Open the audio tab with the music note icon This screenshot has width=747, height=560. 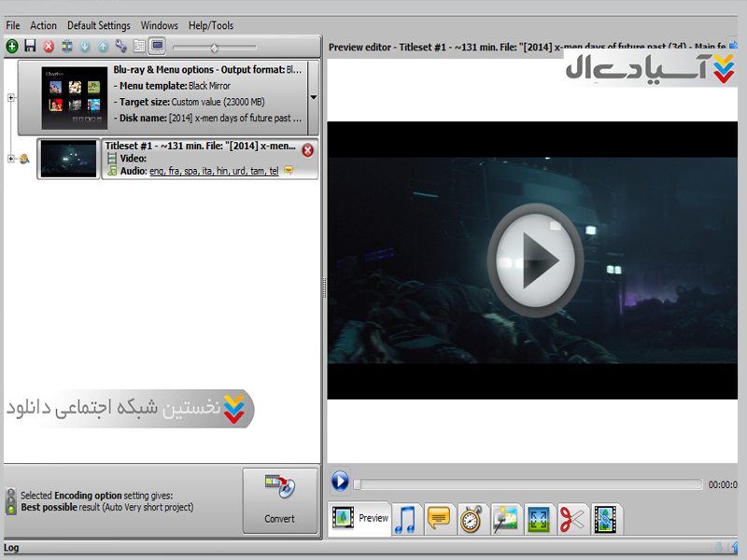coord(405,519)
